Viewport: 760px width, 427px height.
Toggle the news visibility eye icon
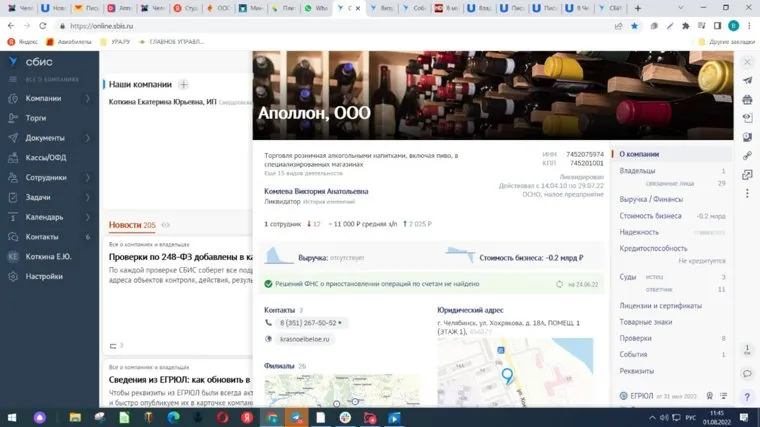[x=166, y=225]
